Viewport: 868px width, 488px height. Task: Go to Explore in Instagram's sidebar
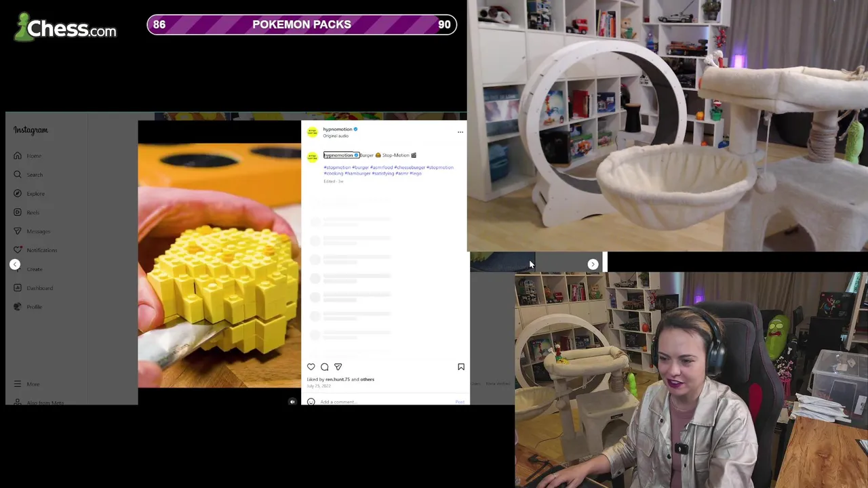point(29,194)
